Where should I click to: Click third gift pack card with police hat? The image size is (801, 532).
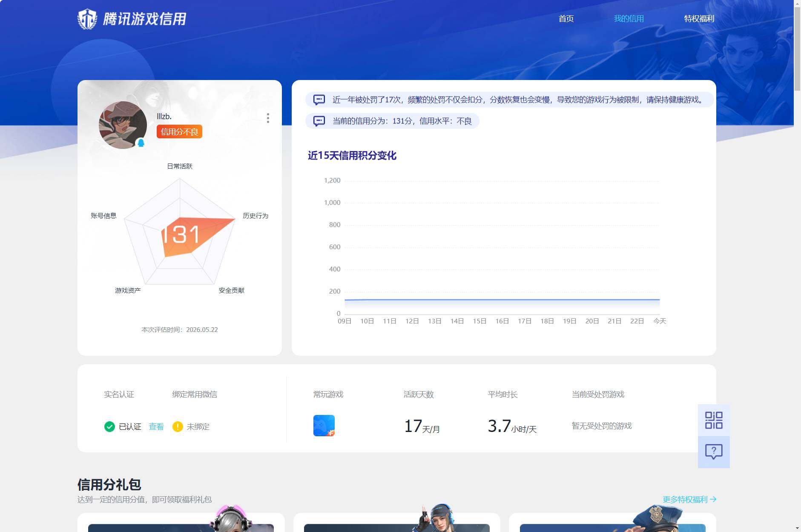613,522
